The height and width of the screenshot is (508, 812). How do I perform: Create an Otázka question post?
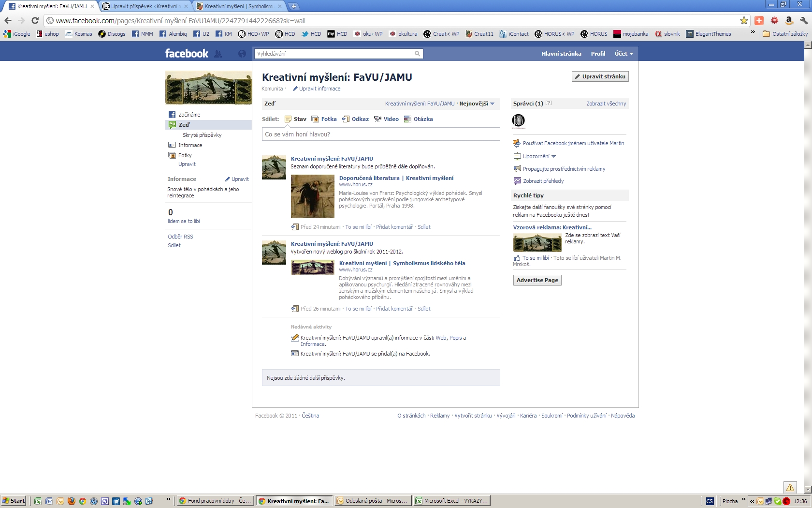419,119
